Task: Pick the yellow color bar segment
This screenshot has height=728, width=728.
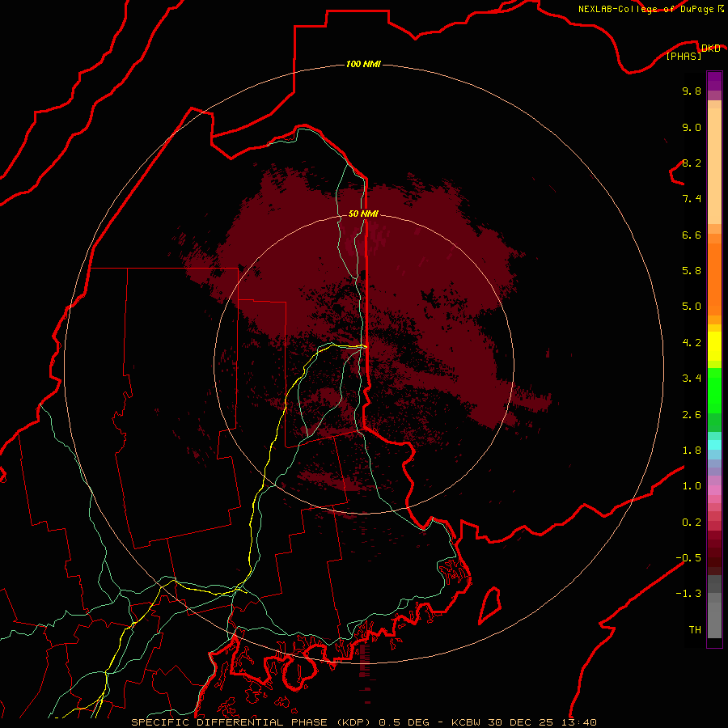Action: tap(714, 346)
